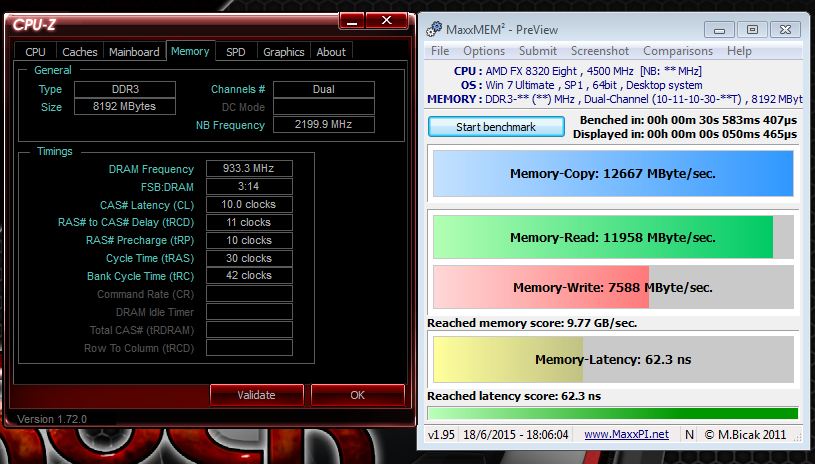Open the About tab in CPU-Z
Viewport: 815px width, 464px height.
click(x=331, y=52)
